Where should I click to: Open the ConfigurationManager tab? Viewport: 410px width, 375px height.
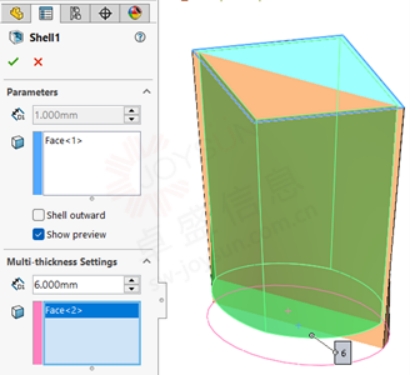click(x=75, y=13)
